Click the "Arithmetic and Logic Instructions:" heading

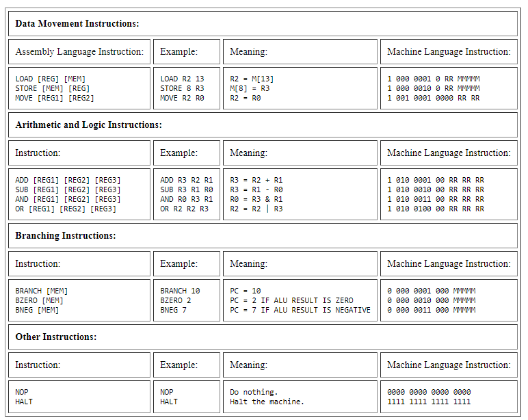tap(88, 125)
